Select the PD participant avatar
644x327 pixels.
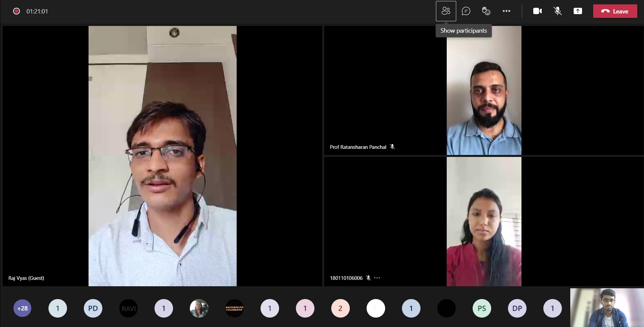tap(93, 308)
